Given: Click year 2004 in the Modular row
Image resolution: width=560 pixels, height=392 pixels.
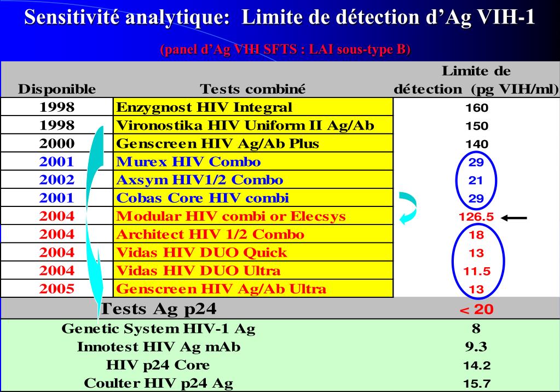Looking at the screenshot, I should pos(57,216).
